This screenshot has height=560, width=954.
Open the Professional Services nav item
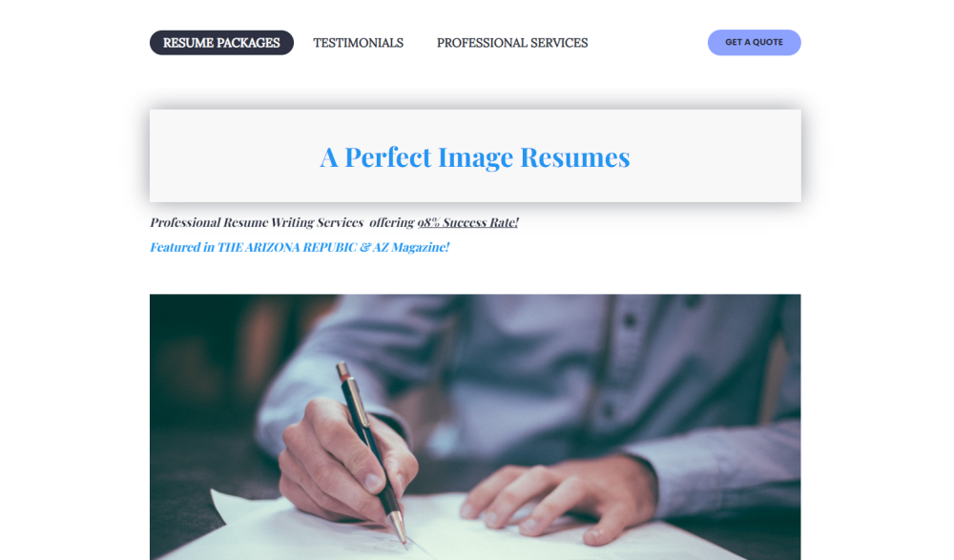coord(512,43)
